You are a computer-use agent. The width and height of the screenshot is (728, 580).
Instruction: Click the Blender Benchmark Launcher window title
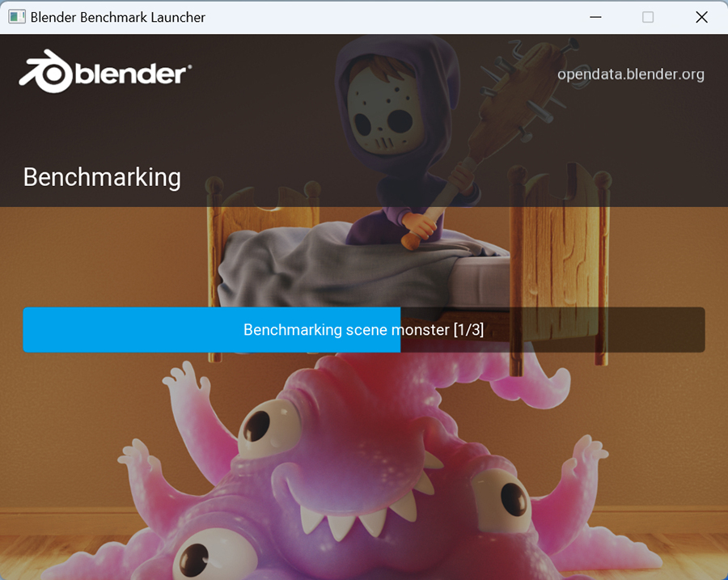(x=118, y=17)
